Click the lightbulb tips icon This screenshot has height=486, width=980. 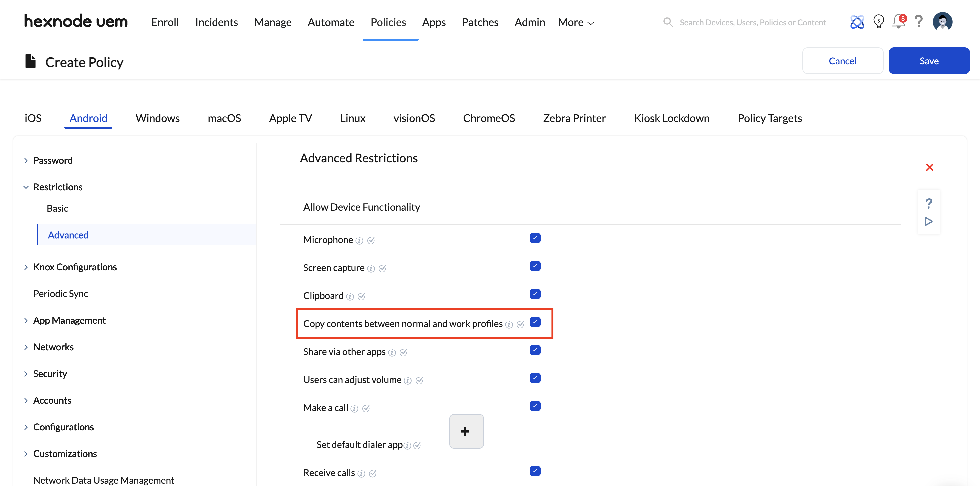pos(878,22)
